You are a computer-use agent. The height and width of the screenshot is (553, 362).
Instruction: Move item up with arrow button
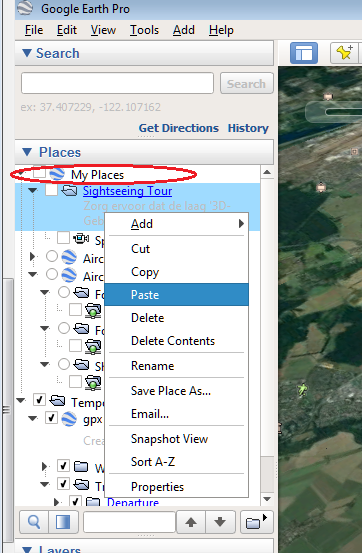[191, 522]
